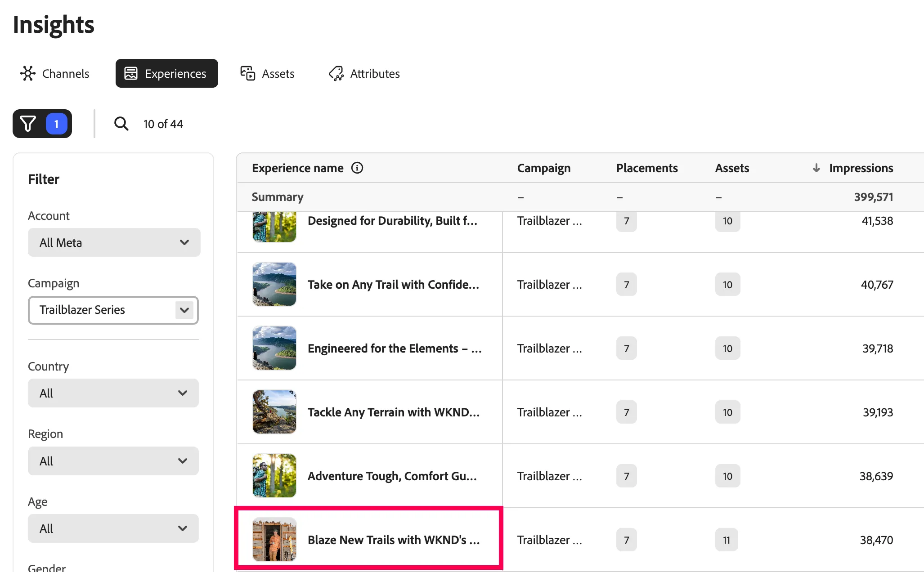924x572 pixels.
Task: Click 'Designed for Durability, Built f...' experience name
Action: coord(392,221)
